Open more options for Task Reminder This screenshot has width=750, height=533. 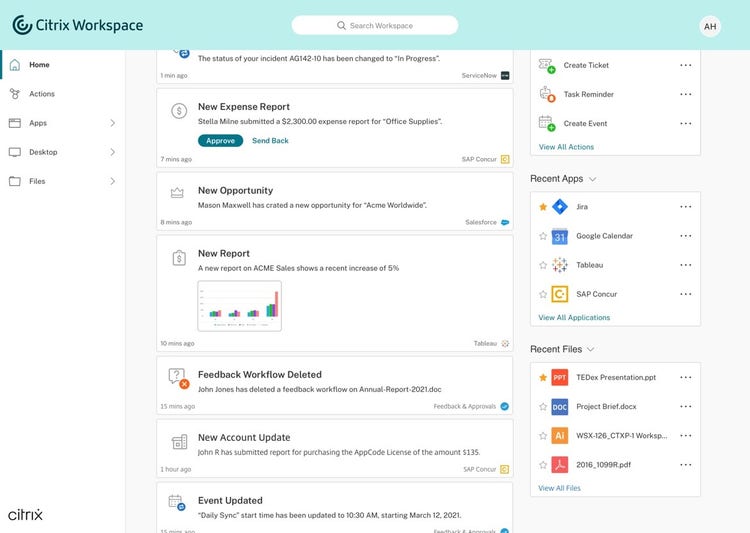[x=685, y=94]
